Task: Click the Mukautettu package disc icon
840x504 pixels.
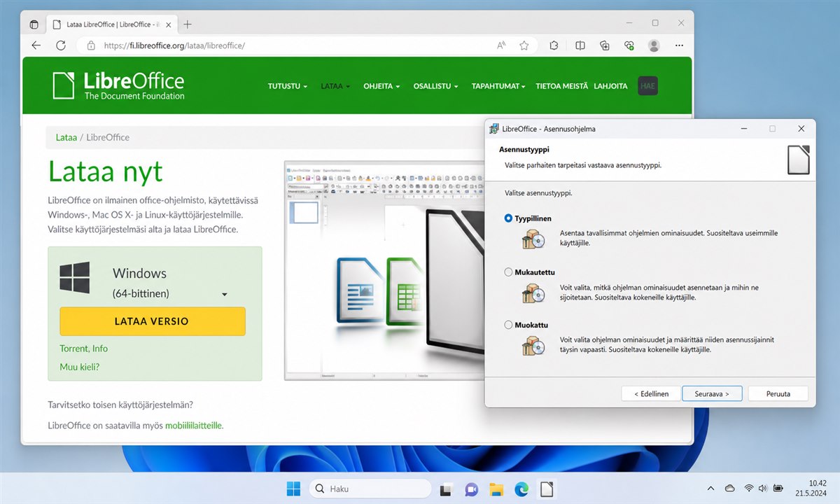Action: pyautogui.click(x=533, y=293)
